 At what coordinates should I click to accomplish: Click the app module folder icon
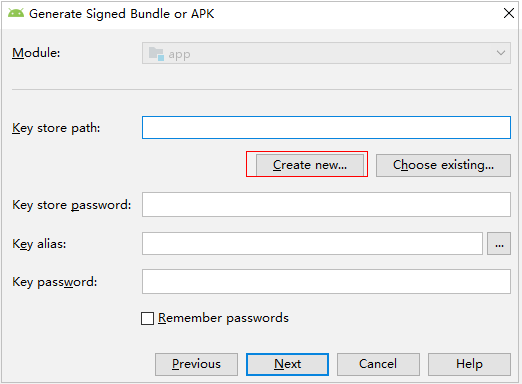[x=156, y=53]
